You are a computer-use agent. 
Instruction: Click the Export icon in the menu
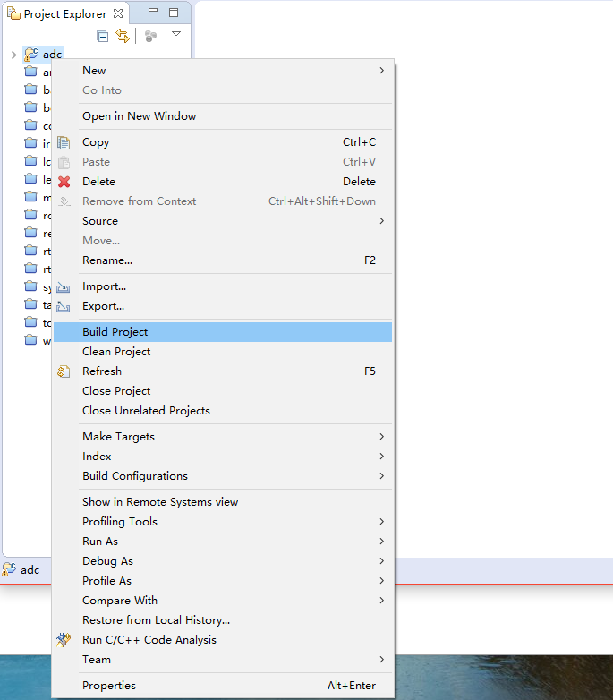[x=64, y=307]
